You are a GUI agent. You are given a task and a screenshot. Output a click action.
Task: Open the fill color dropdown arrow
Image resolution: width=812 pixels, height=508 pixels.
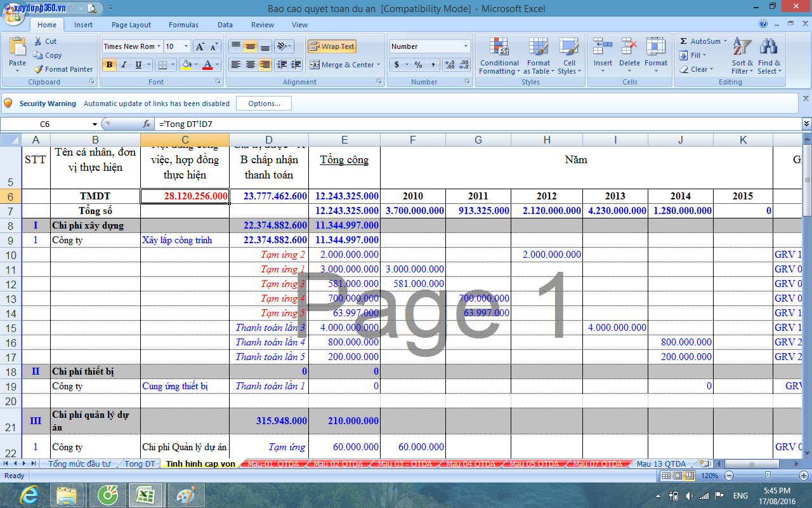point(197,65)
